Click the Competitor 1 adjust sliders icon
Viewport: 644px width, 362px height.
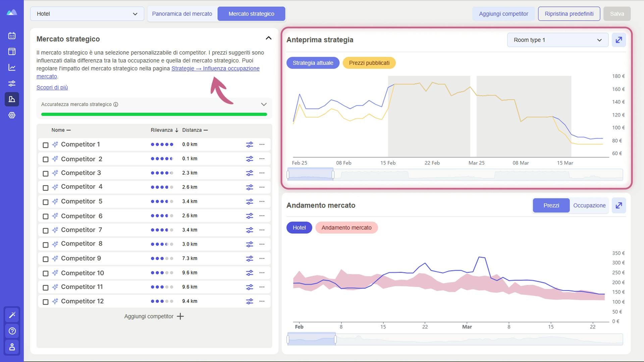coord(250,144)
